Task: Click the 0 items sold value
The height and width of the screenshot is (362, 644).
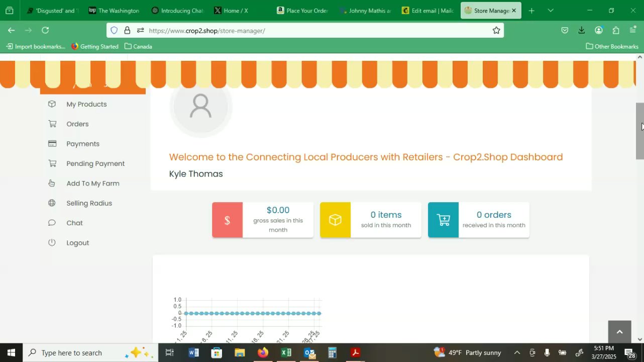Action: point(386,215)
